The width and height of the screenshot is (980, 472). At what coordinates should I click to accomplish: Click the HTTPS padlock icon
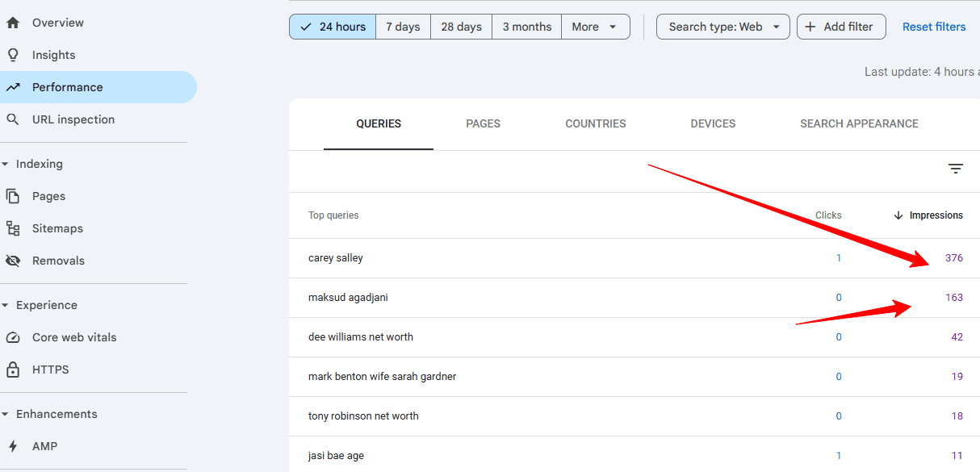pos(13,370)
